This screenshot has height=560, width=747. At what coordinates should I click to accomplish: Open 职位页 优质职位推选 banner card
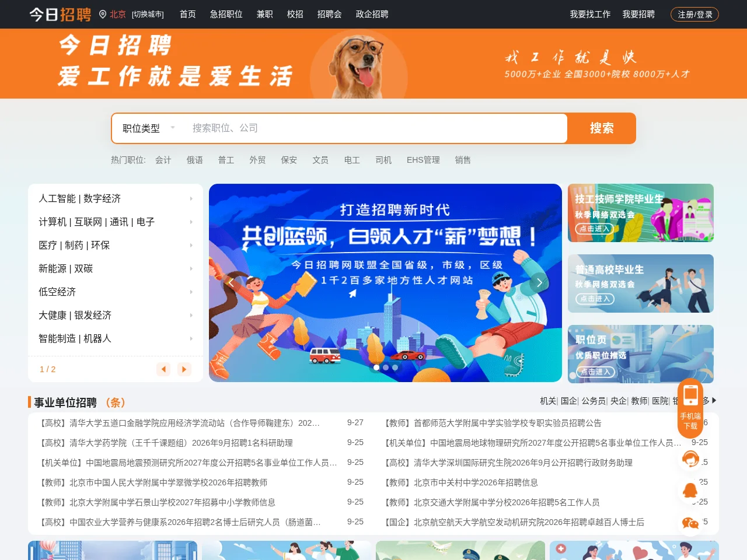[x=641, y=354]
